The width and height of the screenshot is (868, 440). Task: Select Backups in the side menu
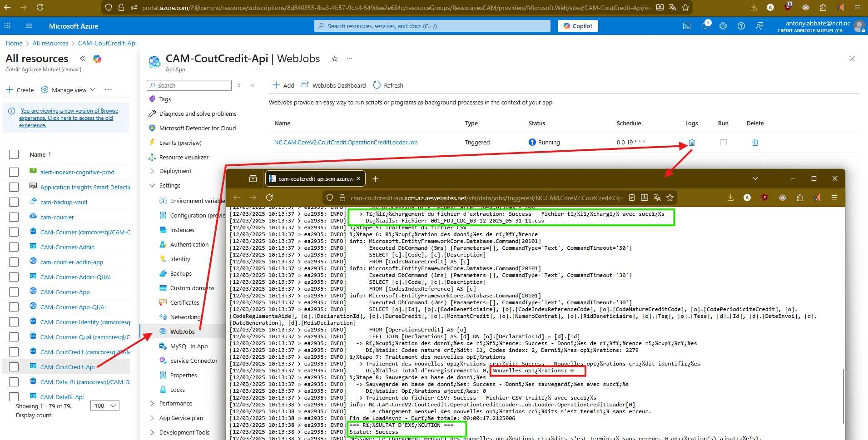tap(181, 274)
